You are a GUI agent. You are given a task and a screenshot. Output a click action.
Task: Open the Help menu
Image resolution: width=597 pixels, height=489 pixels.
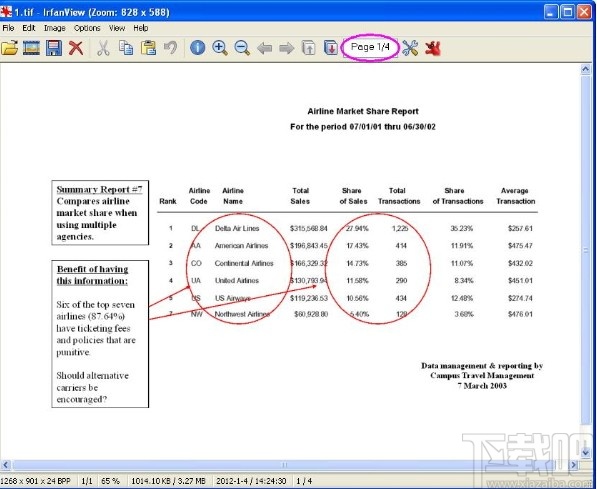(140, 28)
